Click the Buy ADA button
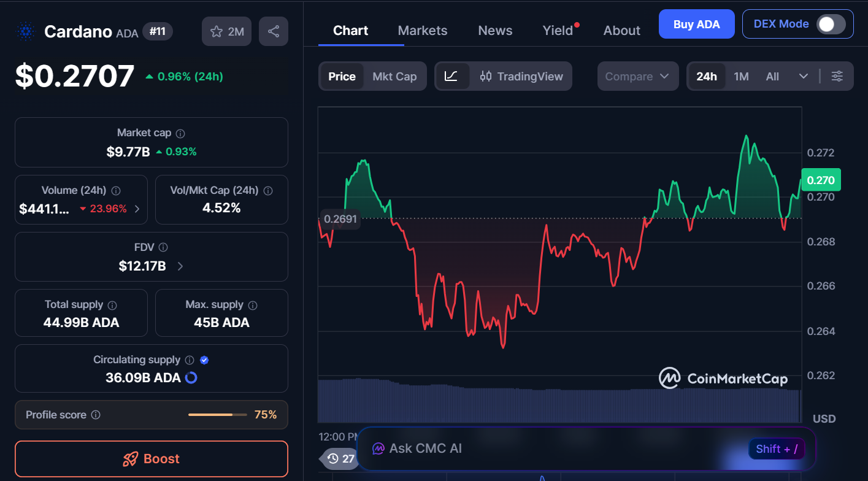Screen dimensions: 868x481 (x=696, y=24)
